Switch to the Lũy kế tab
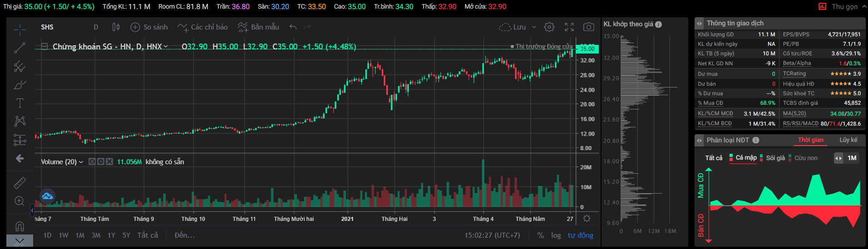The width and height of the screenshot is (868, 249). point(848,140)
